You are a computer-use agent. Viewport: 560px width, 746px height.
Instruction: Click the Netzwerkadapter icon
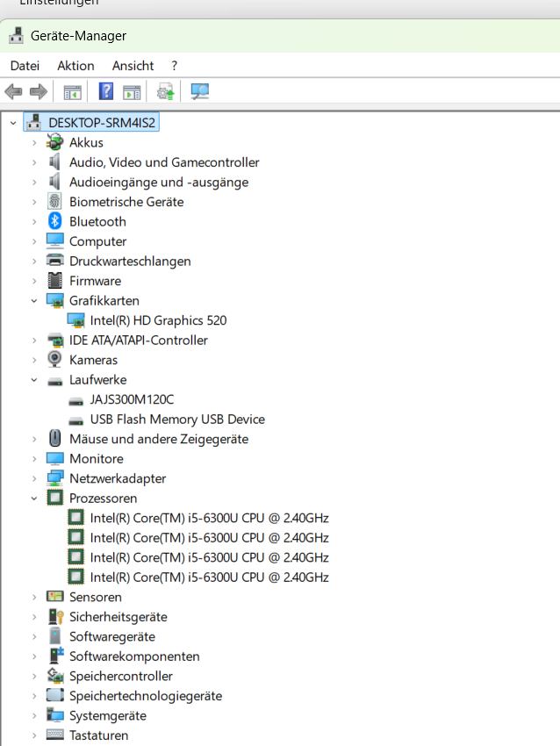54,478
